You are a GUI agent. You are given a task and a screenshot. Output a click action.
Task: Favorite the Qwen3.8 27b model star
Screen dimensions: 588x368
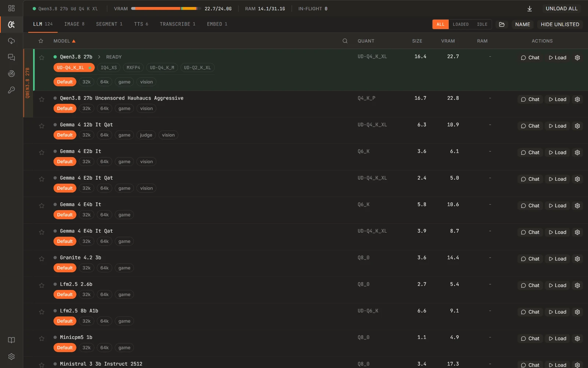[x=42, y=57]
